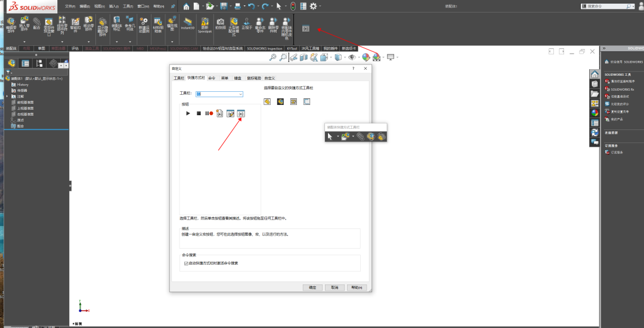Click the Undo arrow icon
The height and width of the screenshot is (328, 644).
pos(252,6)
